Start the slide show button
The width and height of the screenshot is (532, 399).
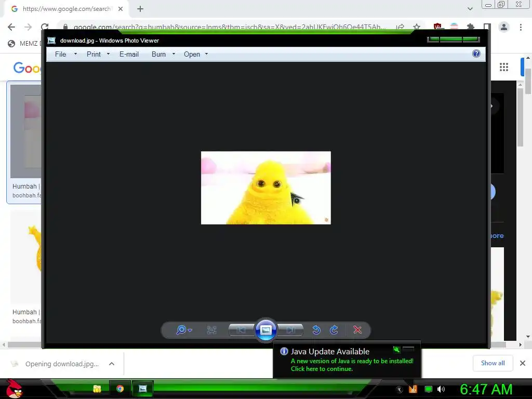click(265, 330)
